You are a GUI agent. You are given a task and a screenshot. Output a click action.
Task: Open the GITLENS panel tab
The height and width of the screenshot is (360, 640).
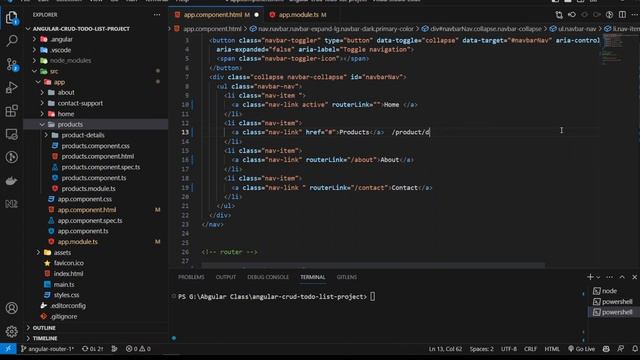(x=347, y=277)
